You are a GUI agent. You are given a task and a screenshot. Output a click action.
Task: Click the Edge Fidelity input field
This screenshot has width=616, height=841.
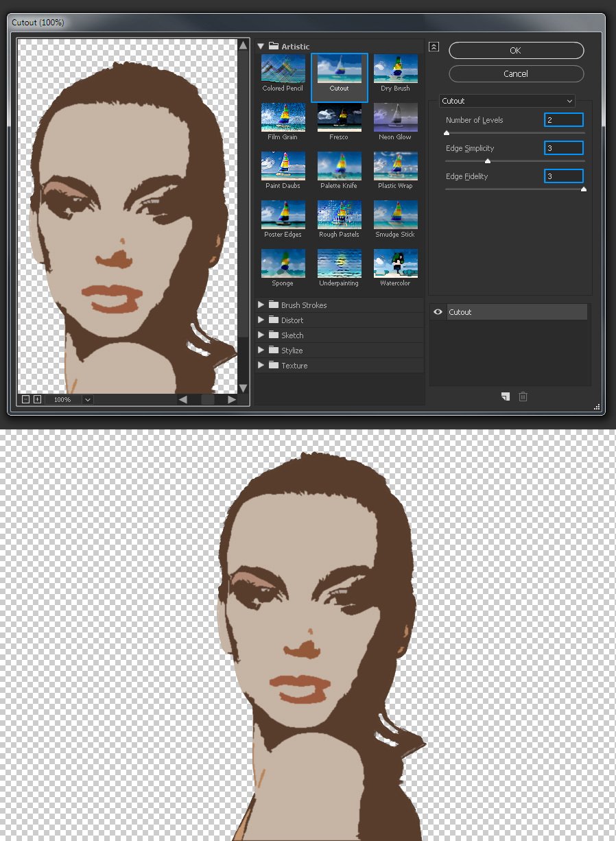[564, 176]
